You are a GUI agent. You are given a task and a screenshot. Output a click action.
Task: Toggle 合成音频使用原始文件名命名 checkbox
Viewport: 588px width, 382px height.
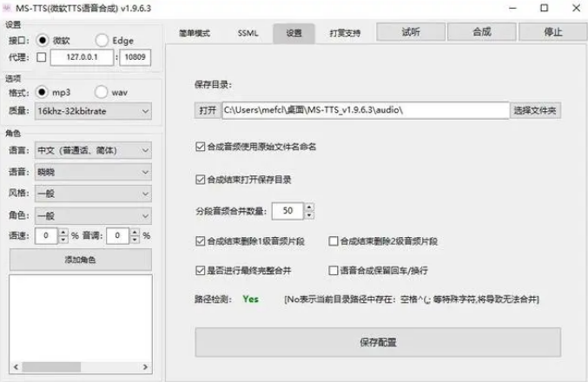click(201, 147)
